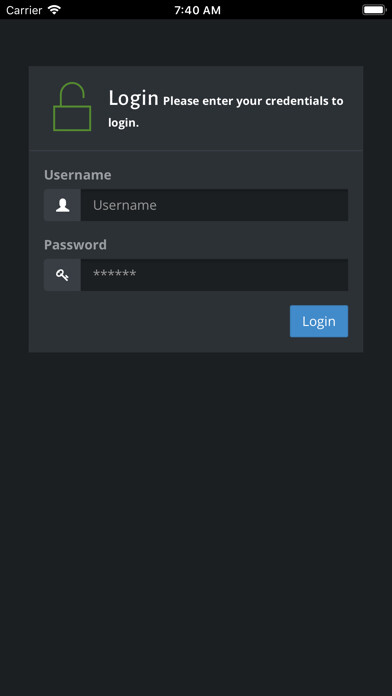Tap the Wi-Fi icon in status bar
The height and width of the screenshot is (696, 392).
pos(54,10)
